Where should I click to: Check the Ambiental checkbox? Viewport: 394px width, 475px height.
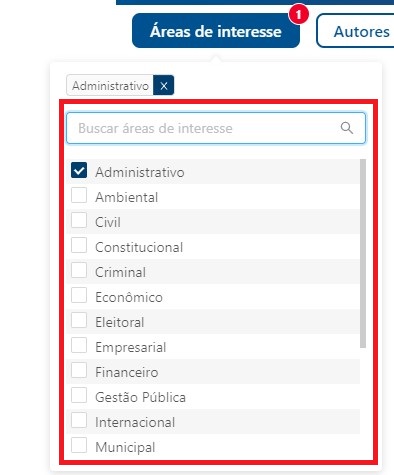pyautogui.click(x=79, y=195)
